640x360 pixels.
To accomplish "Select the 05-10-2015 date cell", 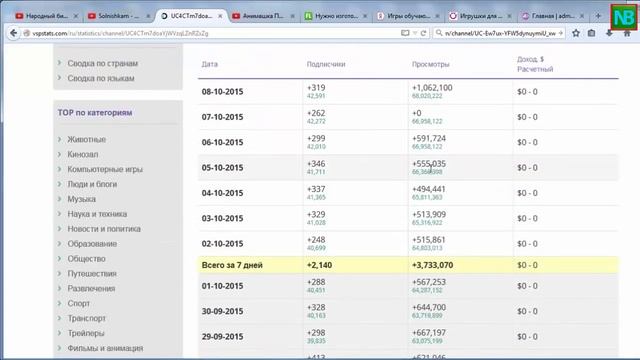I will pos(222,168).
